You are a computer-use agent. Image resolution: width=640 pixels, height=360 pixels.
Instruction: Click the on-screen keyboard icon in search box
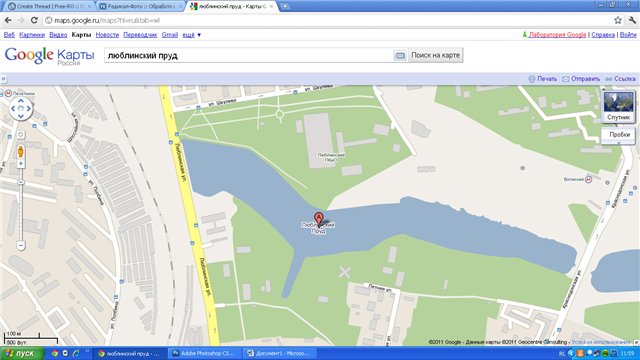tap(400, 56)
